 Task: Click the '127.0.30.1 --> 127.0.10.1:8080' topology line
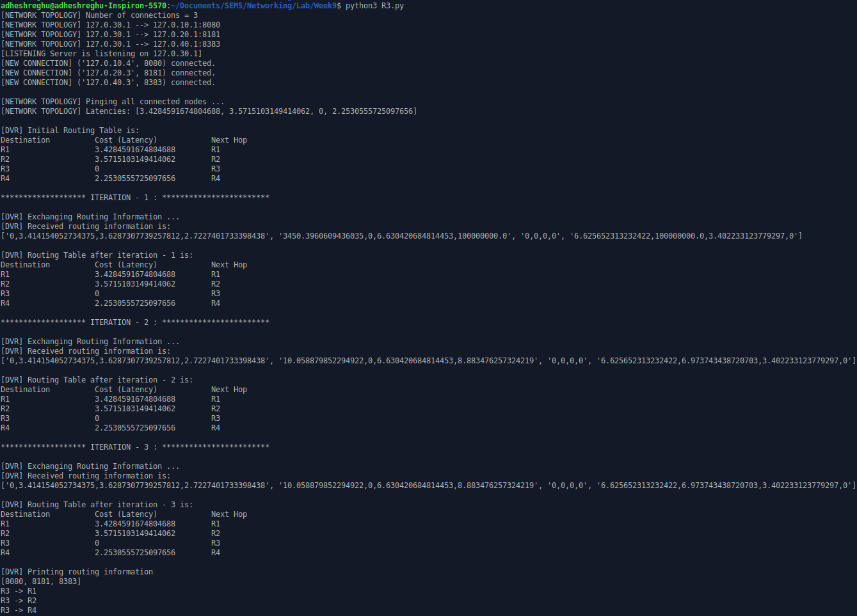[110, 25]
